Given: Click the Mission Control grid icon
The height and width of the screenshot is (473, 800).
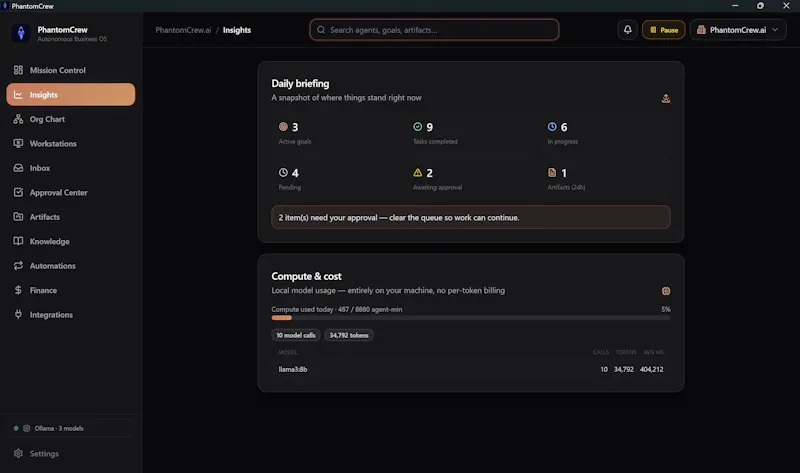Looking at the screenshot, I should click(x=18, y=70).
